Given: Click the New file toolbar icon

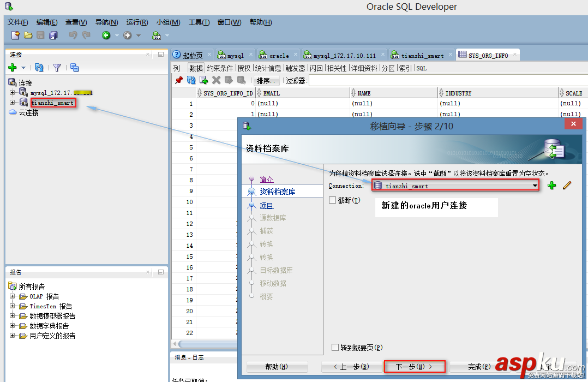Looking at the screenshot, I should click(x=15, y=35).
